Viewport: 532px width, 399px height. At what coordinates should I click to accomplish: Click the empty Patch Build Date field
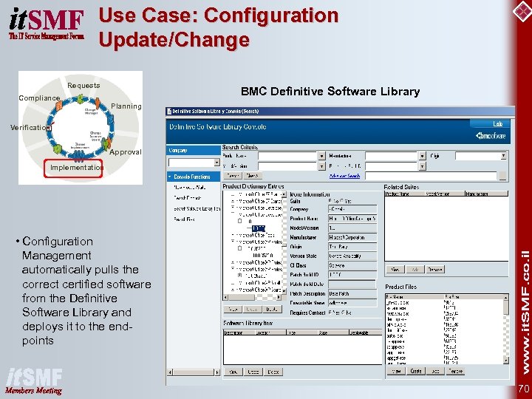(x=352, y=284)
